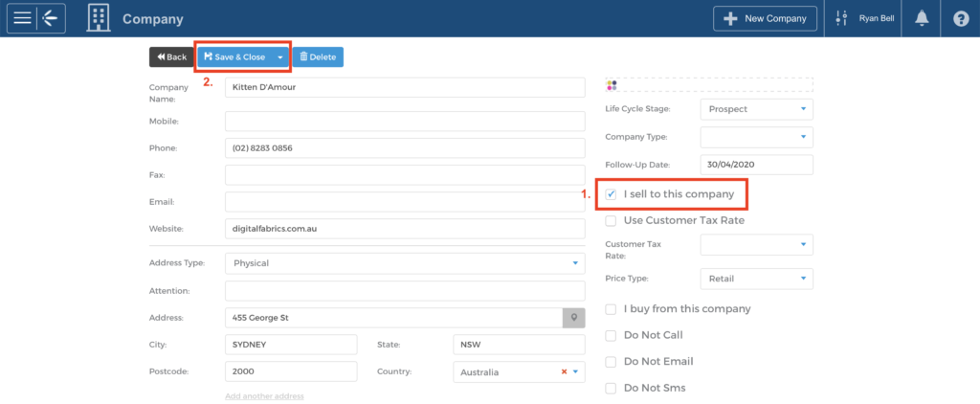Click the Company Name field
The image size is (980, 404).
coord(405,87)
